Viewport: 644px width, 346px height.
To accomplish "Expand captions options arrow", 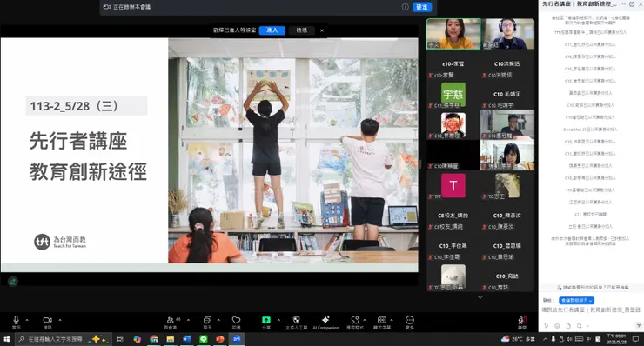I will click(x=392, y=320).
